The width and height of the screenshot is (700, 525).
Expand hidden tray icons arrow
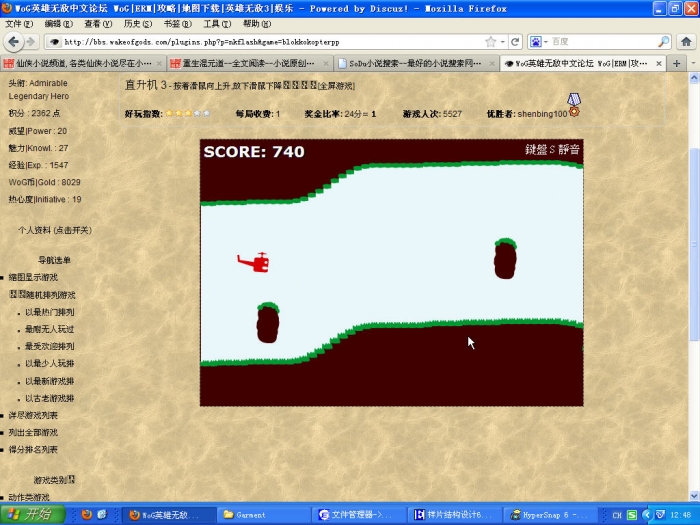click(646, 515)
